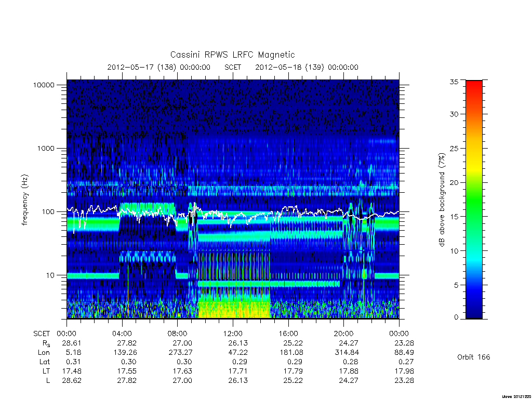
Task: Click the LT value 17.48
Action: coord(72,371)
